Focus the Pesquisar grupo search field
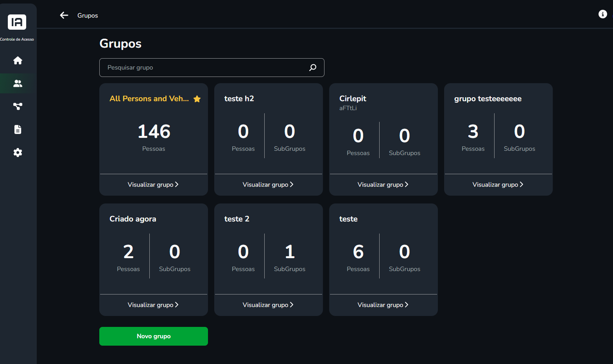The width and height of the screenshot is (613, 364). coord(212,68)
